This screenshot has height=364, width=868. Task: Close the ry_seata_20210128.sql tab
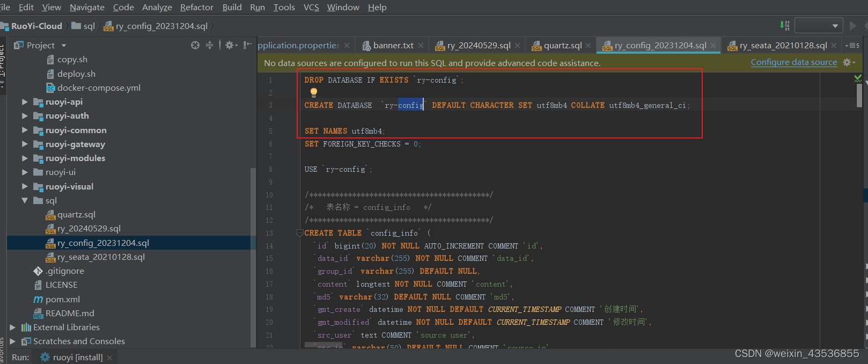click(834, 46)
